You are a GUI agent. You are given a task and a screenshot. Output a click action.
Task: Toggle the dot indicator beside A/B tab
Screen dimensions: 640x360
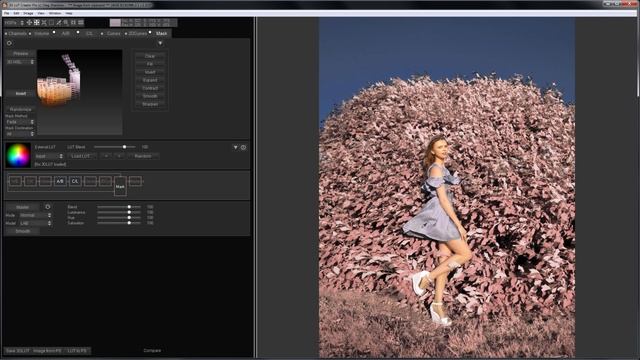(54, 32)
